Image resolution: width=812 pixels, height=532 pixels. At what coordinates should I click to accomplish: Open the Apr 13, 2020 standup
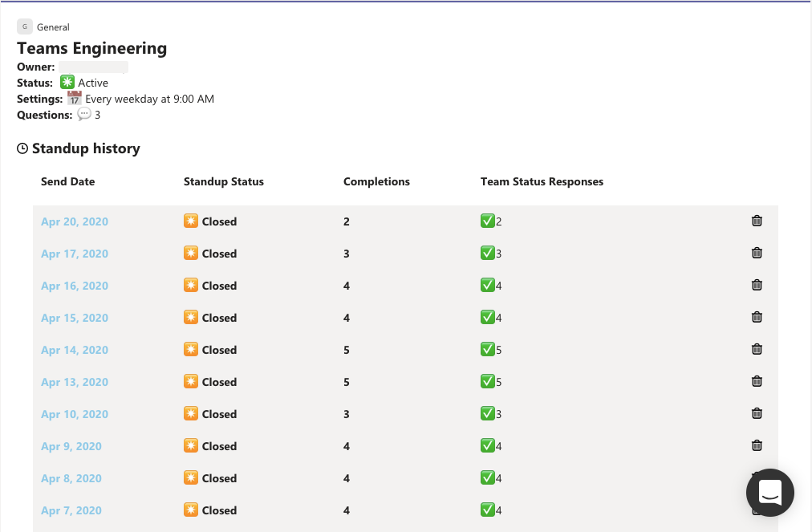[x=75, y=382]
